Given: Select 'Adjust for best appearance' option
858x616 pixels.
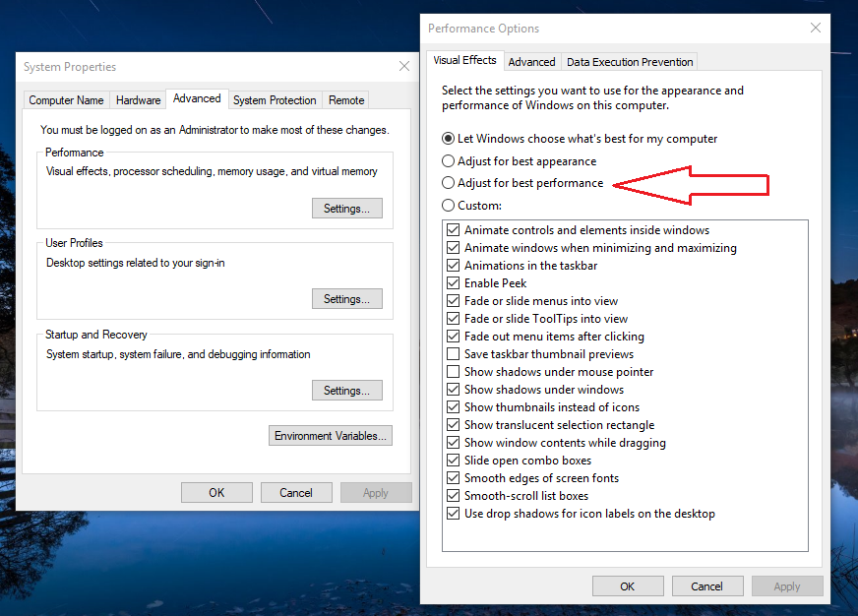Looking at the screenshot, I should point(449,161).
